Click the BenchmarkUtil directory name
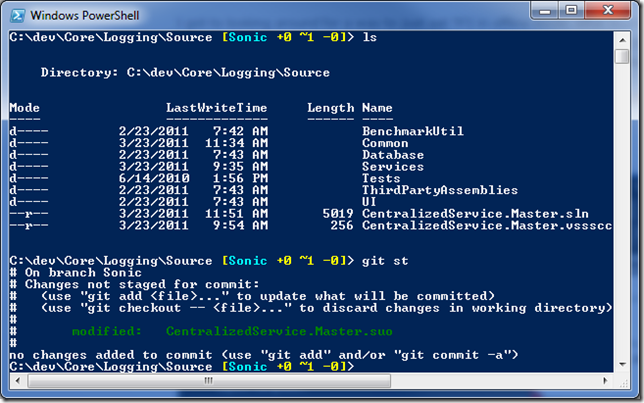 pyautogui.click(x=413, y=131)
